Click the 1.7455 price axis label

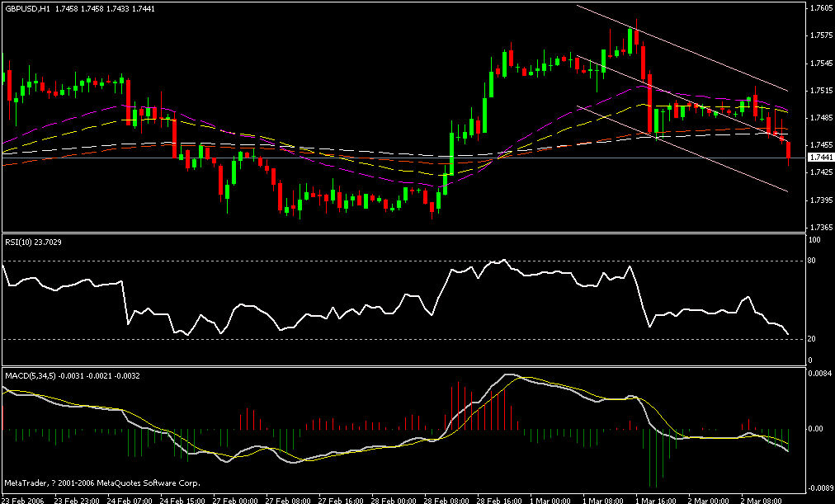[820, 144]
